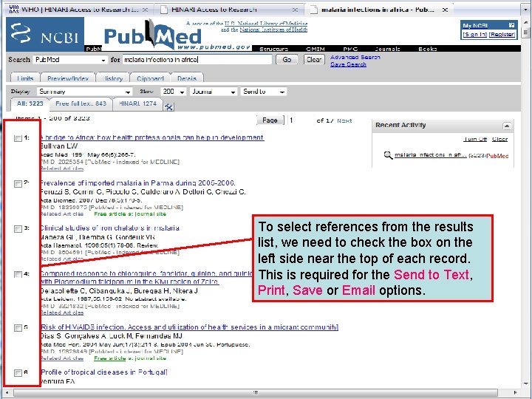Click the Go search button
532x399 pixels.
[x=287, y=60]
